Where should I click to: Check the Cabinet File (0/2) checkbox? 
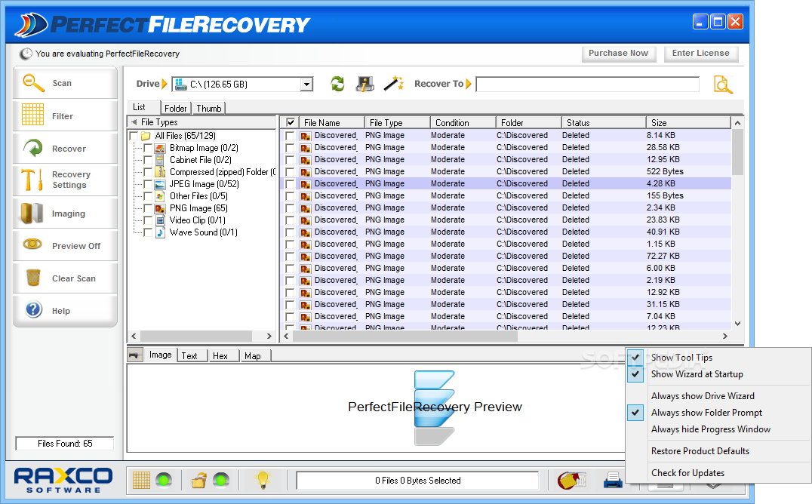click(x=148, y=160)
